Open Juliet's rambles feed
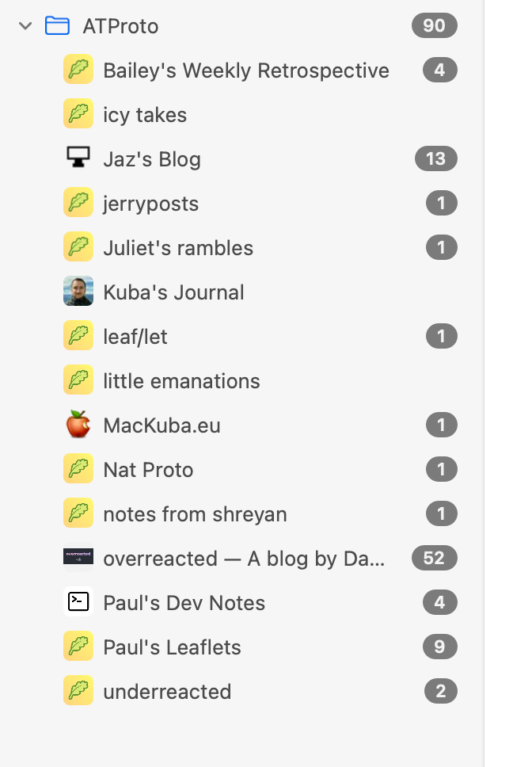 178,248
